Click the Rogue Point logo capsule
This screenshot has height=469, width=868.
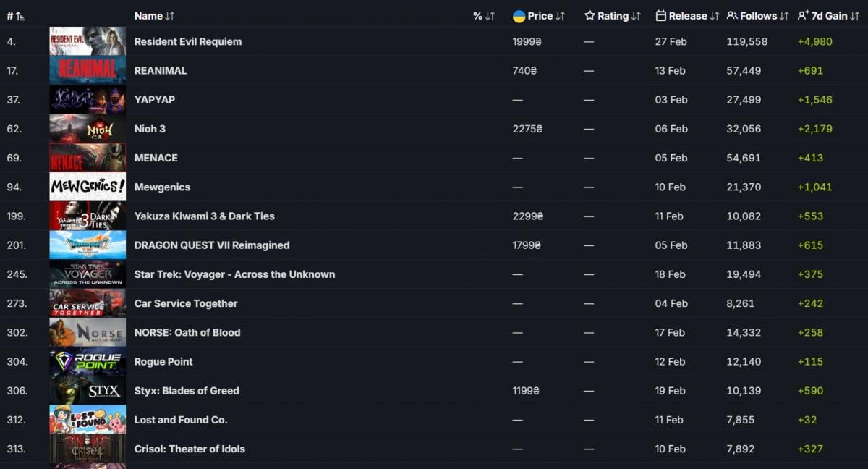[87, 361]
